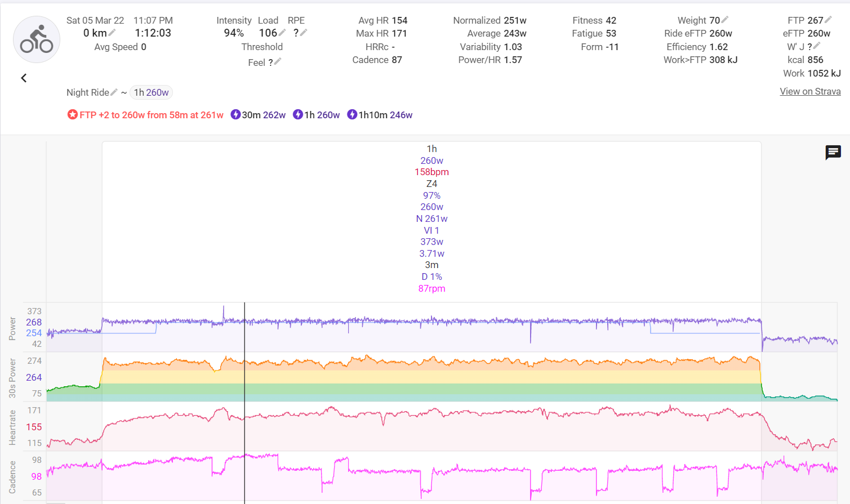This screenshot has height=504, width=850.
Task: Open the View on Strava link
Action: [810, 91]
